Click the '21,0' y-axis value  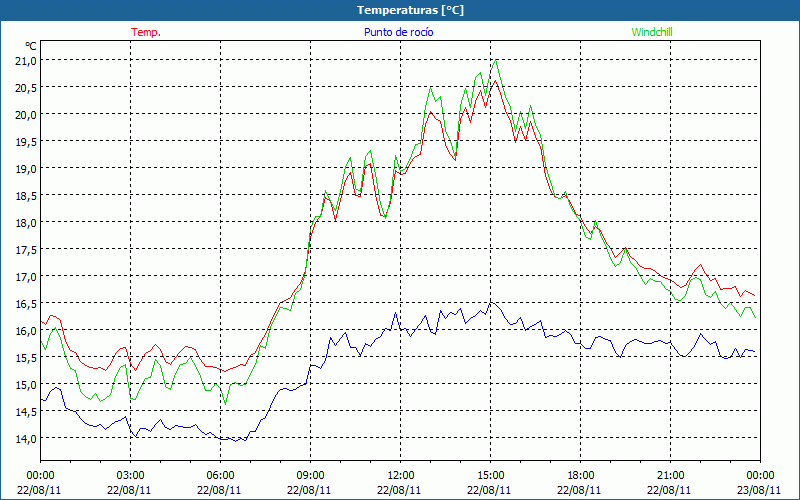pyautogui.click(x=26, y=60)
